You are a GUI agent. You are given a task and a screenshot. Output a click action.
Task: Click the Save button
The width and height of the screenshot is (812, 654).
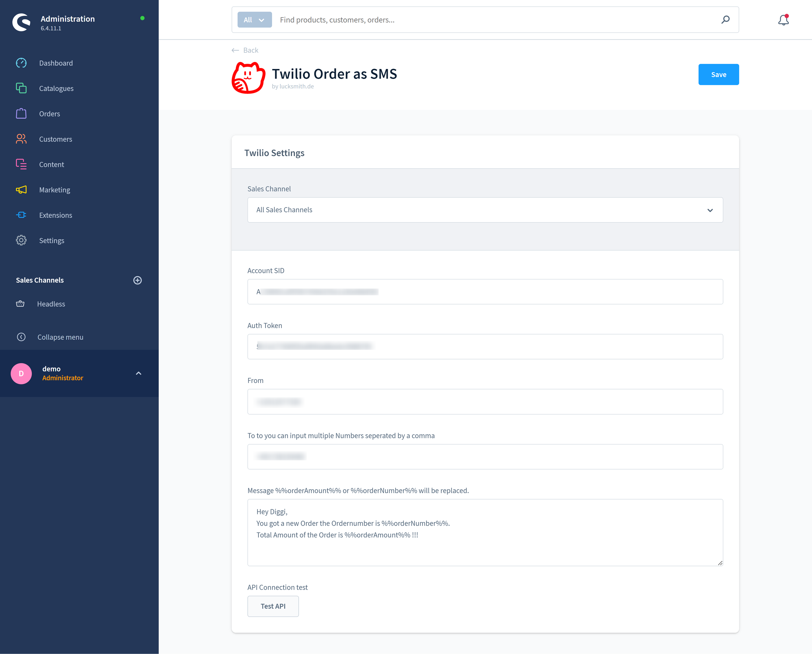pyautogui.click(x=718, y=74)
